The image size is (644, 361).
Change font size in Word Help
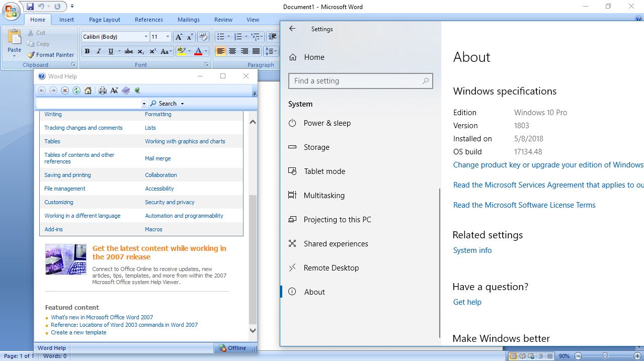click(x=114, y=91)
